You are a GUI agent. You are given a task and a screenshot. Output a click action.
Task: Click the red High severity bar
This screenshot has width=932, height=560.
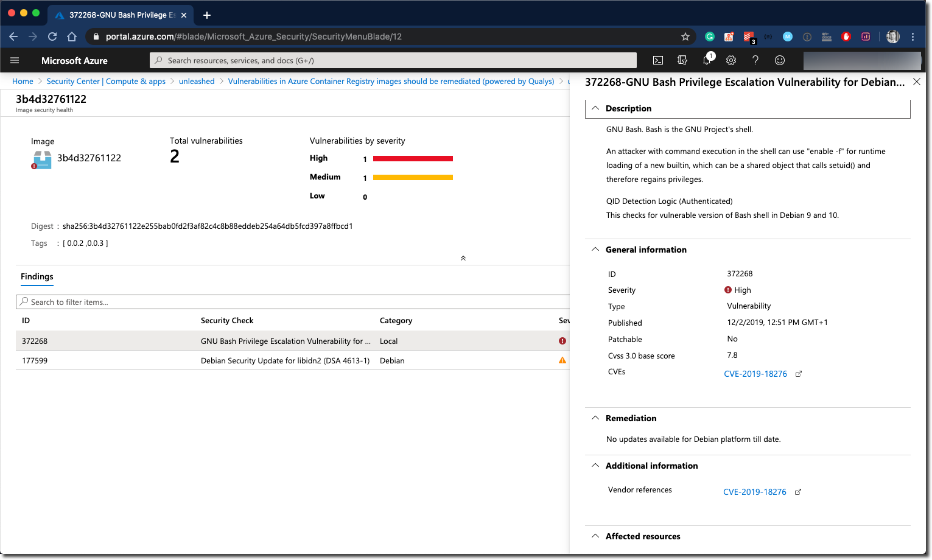click(413, 158)
